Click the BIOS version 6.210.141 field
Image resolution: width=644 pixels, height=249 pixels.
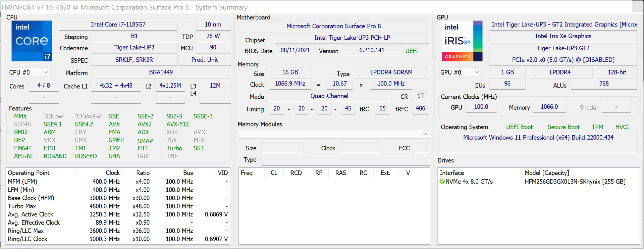click(x=372, y=50)
